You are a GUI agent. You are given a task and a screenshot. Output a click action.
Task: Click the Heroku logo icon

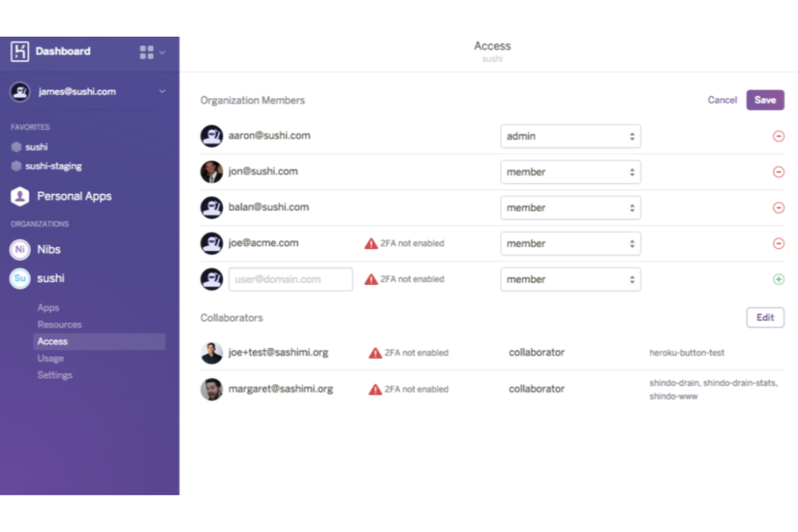click(18, 51)
